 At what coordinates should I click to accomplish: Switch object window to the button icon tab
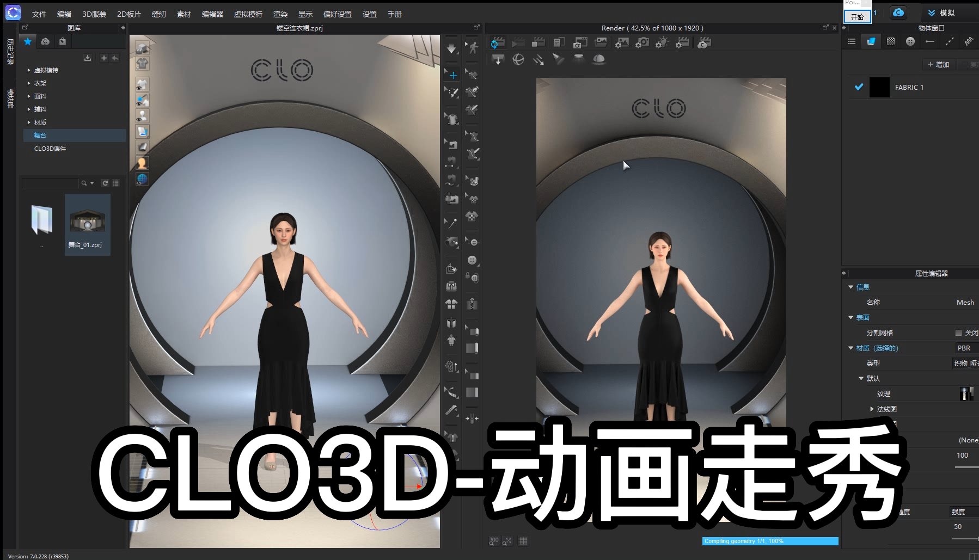(910, 41)
